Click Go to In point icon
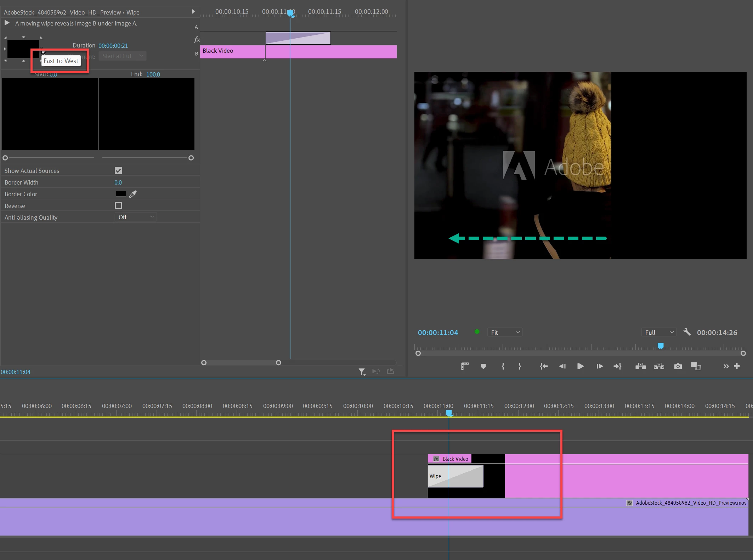753x560 pixels. coord(544,366)
